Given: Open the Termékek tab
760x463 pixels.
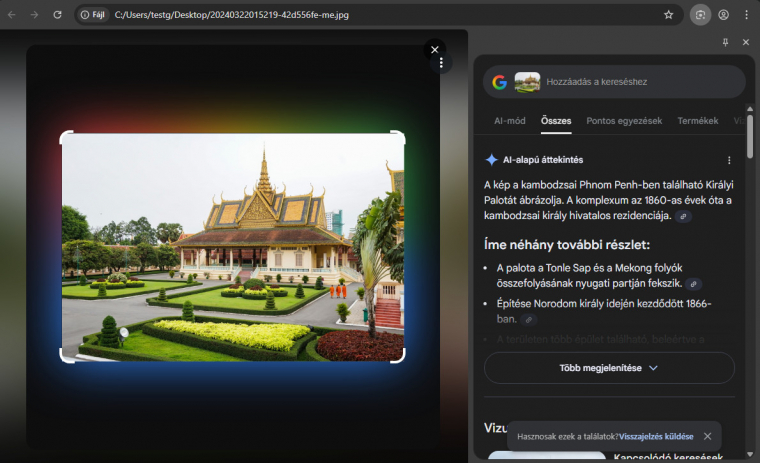Looking at the screenshot, I should pos(697,121).
